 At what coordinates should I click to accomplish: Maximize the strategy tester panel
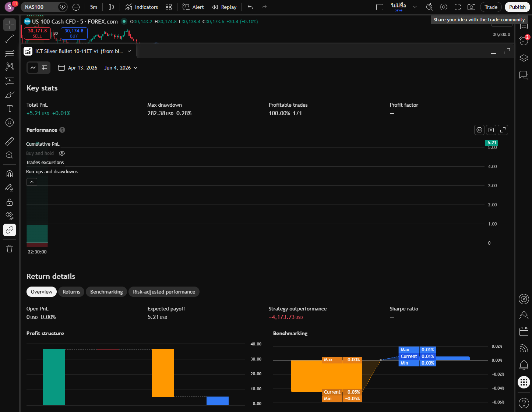coord(507,51)
